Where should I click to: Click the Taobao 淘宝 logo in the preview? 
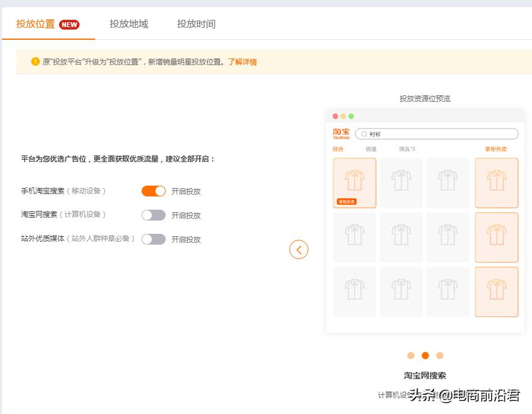[340, 133]
